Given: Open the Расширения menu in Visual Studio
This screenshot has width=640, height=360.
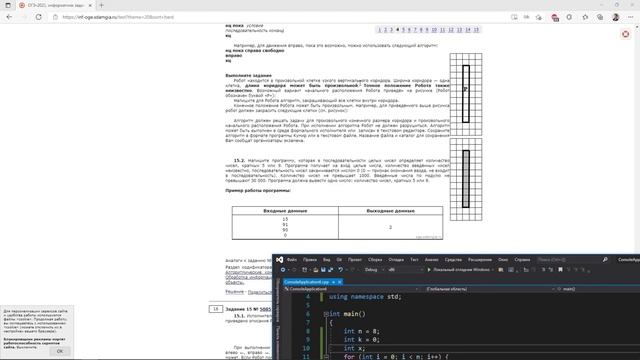Looking at the screenshot, I should (x=480, y=260).
